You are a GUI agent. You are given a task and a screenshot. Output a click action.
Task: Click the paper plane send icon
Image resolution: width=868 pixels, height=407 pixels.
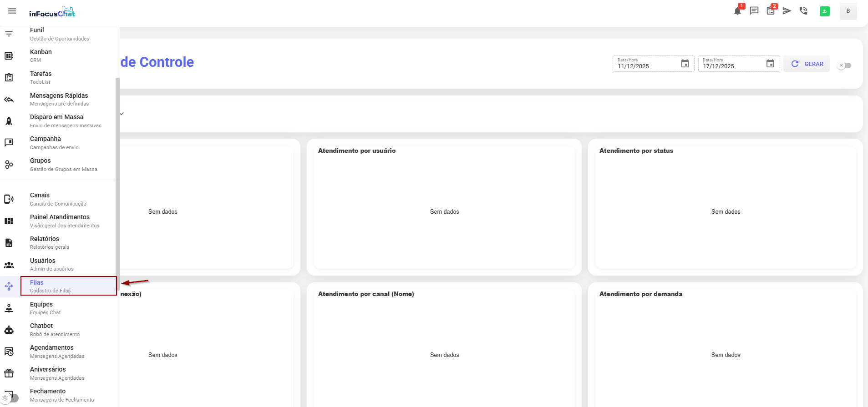[787, 11]
